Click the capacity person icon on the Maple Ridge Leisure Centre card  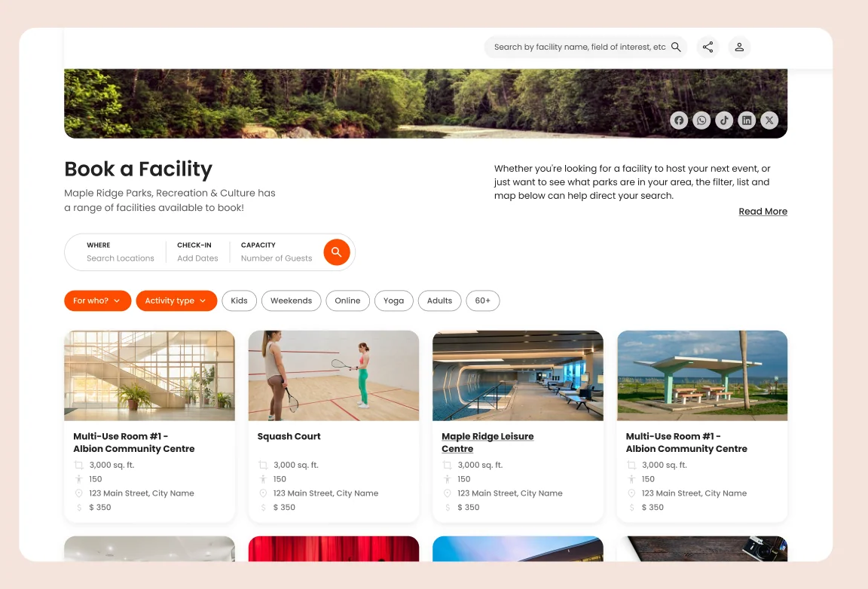coord(448,479)
